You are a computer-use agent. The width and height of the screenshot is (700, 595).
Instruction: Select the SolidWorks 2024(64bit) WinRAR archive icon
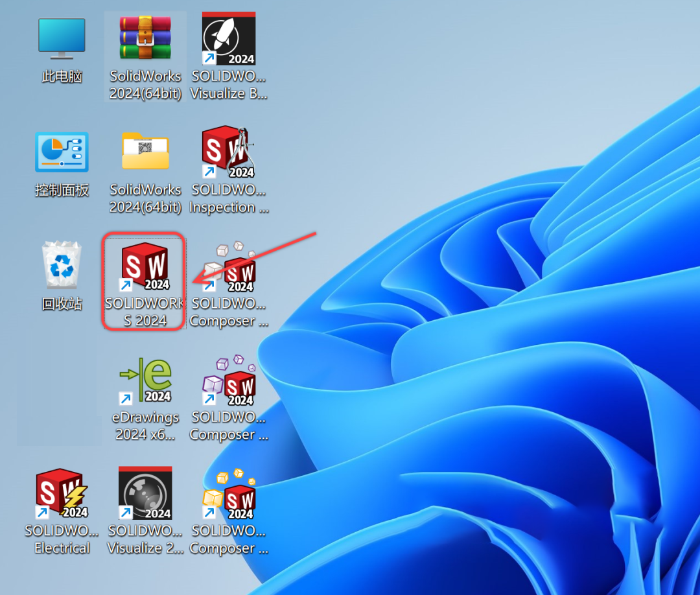click(x=145, y=38)
